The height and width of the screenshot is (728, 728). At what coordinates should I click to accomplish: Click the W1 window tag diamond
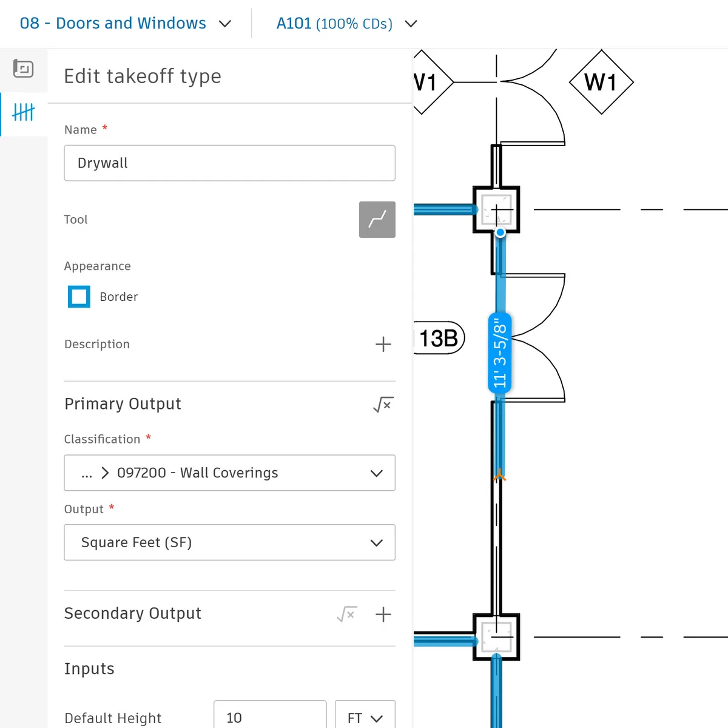pos(601,83)
